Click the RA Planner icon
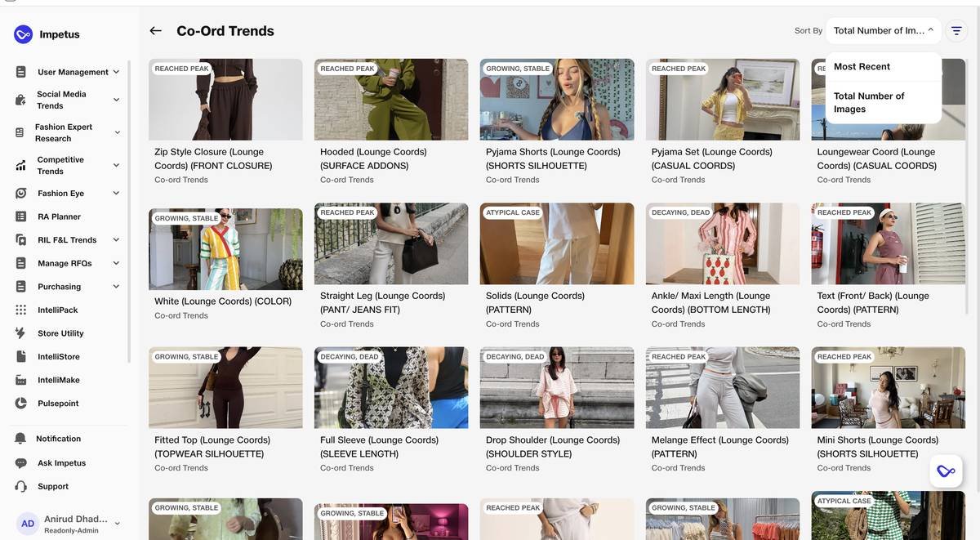 pos(20,216)
